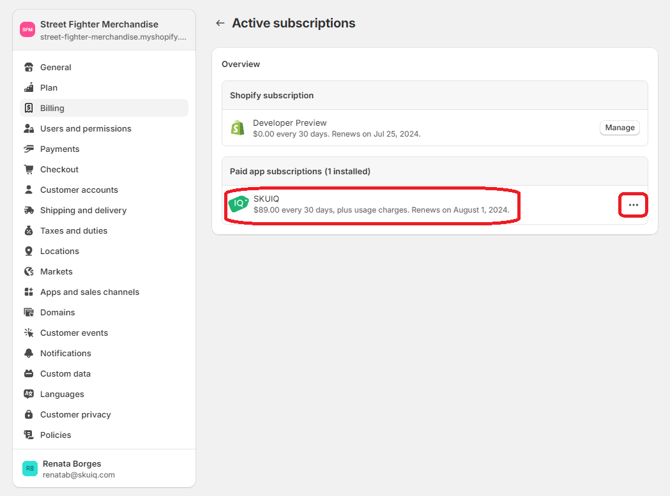The image size is (670, 496).
Task: Click the Policies document icon
Action: click(x=29, y=435)
